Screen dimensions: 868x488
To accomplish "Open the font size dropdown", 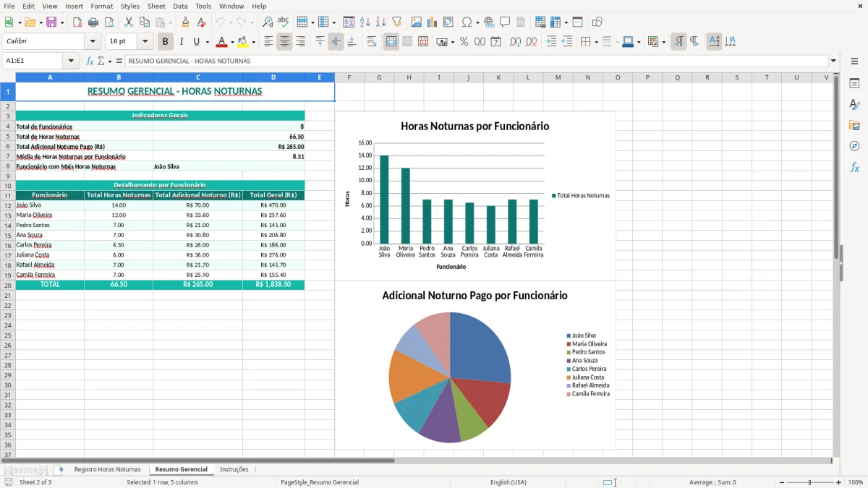I will pos(145,42).
